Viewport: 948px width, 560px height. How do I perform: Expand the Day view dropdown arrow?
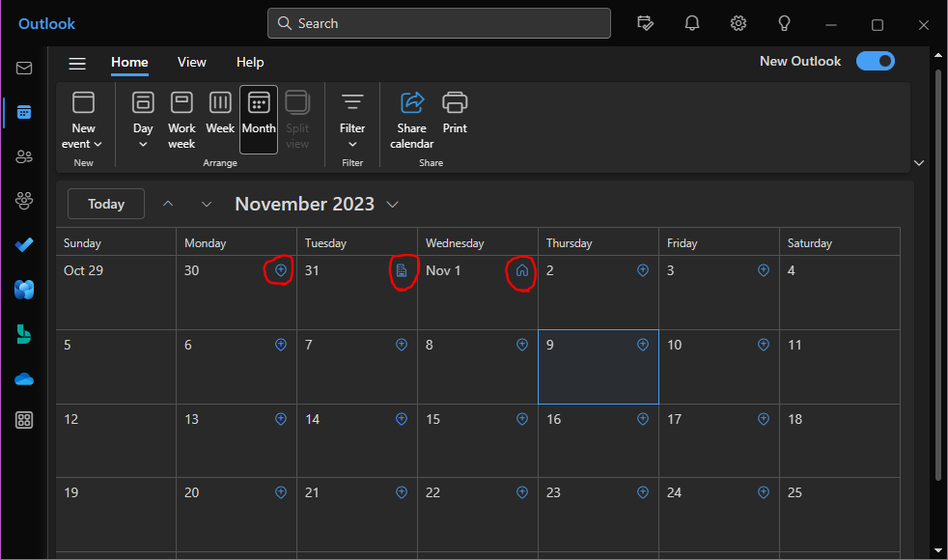tap(143, 144)
